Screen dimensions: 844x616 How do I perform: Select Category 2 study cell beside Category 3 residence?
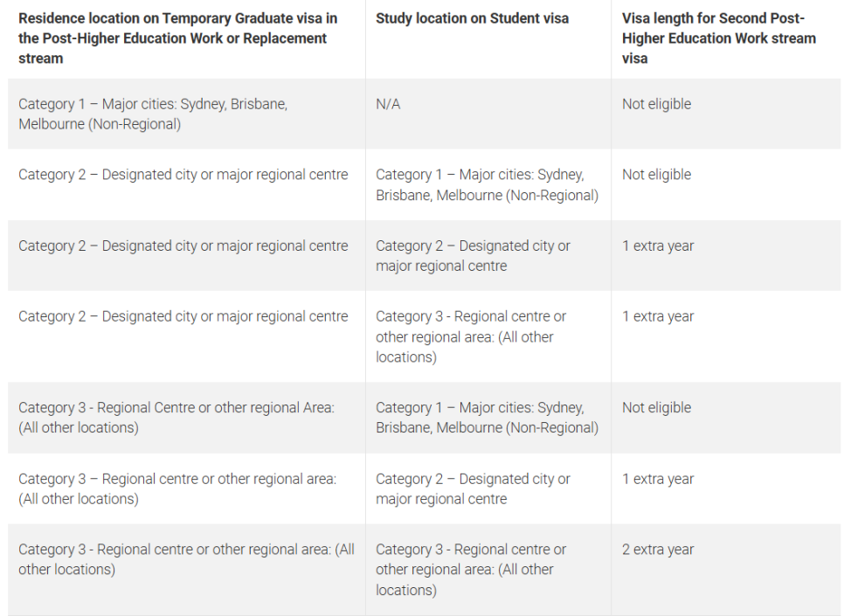[x=473, y=488]
